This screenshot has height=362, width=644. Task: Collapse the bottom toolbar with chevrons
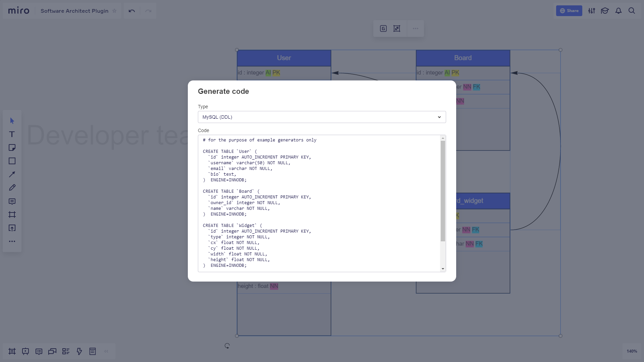[106, 351]
